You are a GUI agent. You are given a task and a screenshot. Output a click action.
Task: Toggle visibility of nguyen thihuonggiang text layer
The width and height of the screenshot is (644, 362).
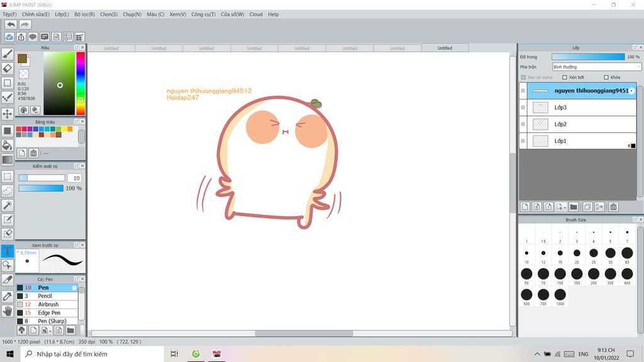(523, 91)
